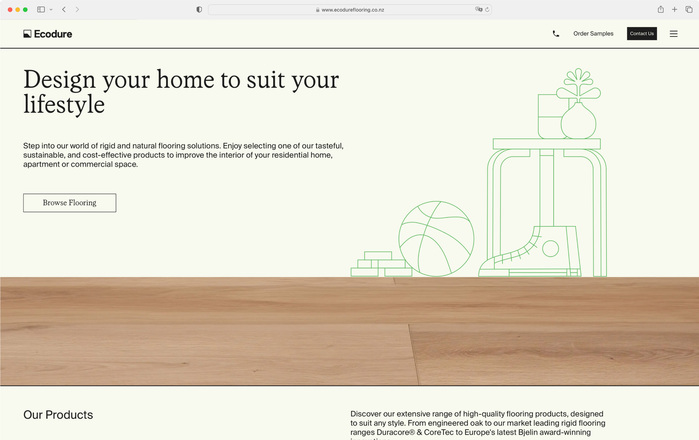Click the sneaker illustration
This screenshot has width=699, height=440.
(530, 252)
